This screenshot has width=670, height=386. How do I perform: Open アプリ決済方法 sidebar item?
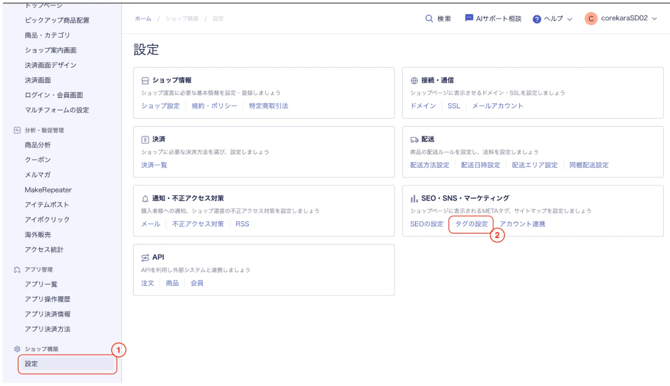click(x=47, y=329)
